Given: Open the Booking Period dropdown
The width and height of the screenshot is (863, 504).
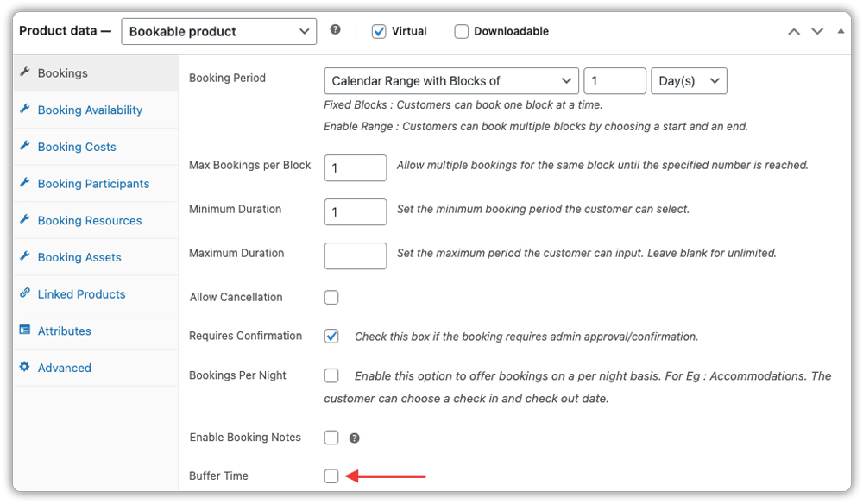Looking at the screenshot, I should (450, 80).
